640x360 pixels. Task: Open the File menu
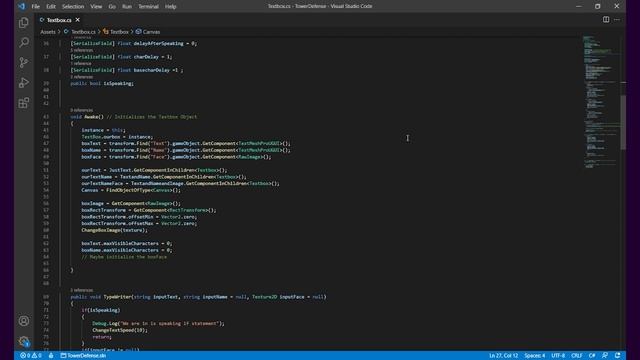point(36,7)
